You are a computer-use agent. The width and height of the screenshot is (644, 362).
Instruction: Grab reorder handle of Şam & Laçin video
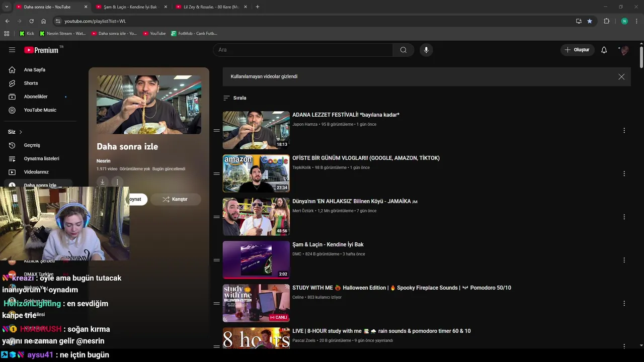point(216,260)
